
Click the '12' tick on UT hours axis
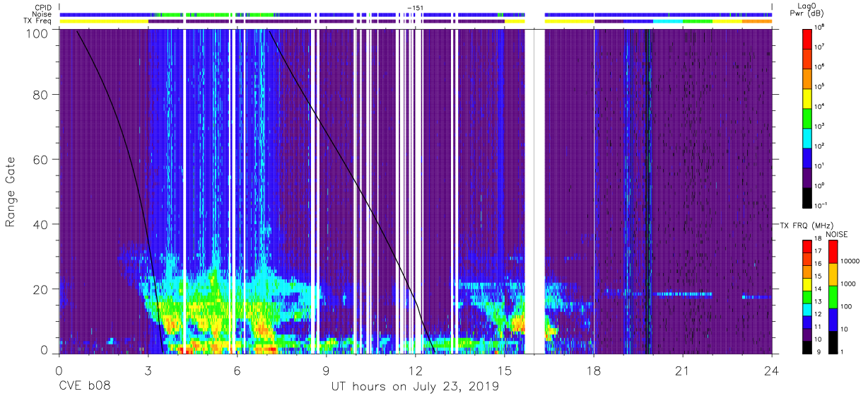(416, 370)
